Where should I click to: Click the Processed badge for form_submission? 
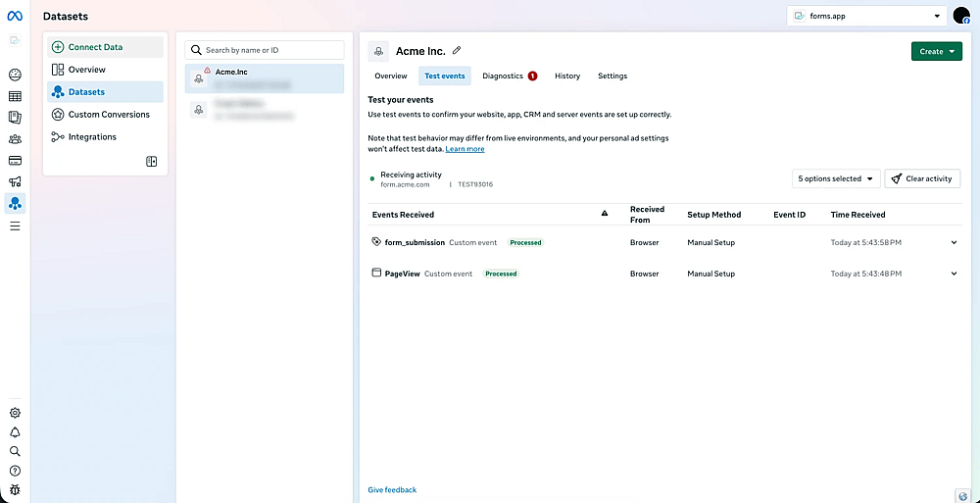pos(525,242)
